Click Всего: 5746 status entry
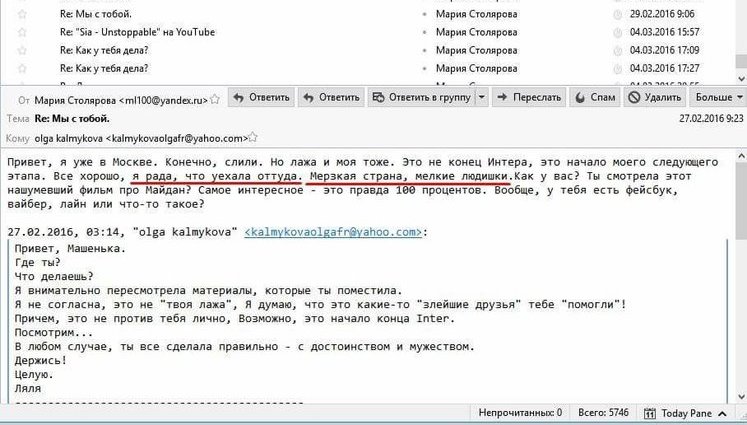 (603, 413)
